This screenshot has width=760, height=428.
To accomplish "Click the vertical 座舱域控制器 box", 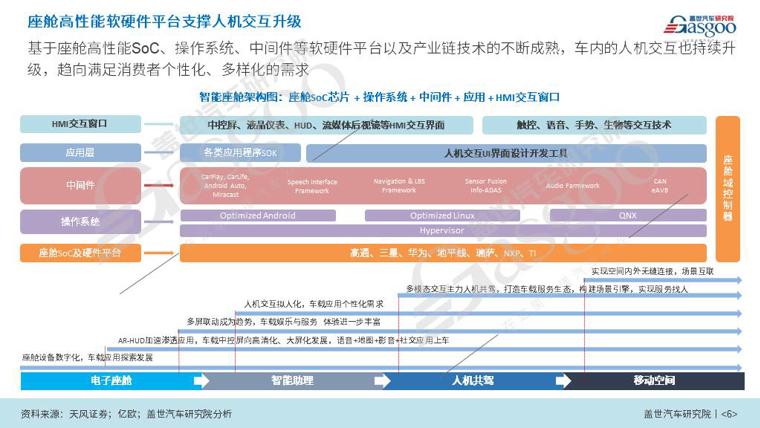I will click(x=728, y=189).
